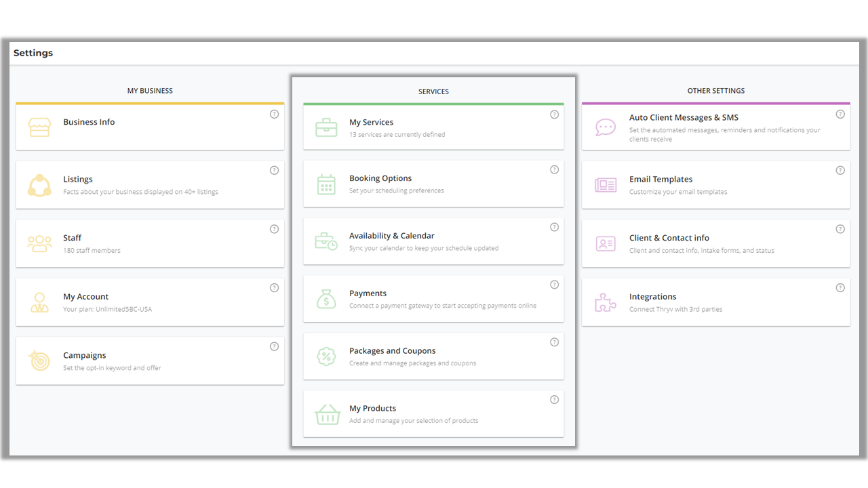Click the Email Templates card title
868x488 pixels.
tap(660, 180)
